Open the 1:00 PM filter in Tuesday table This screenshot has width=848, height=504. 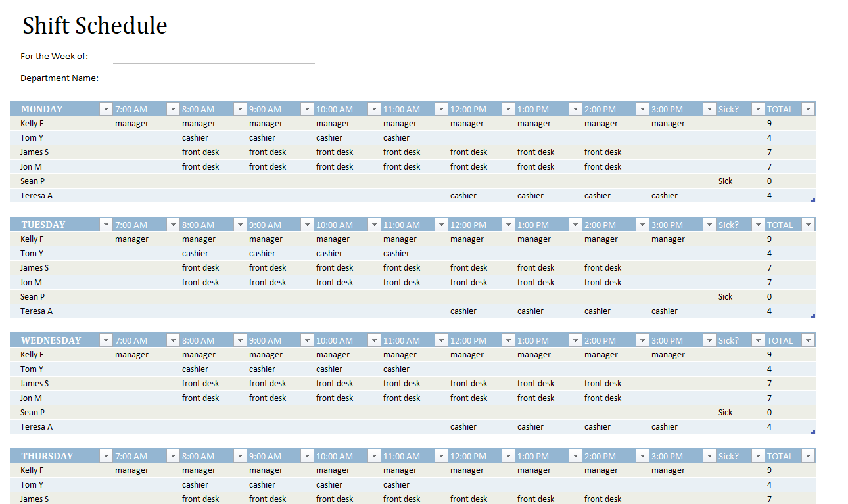[575, 225]
